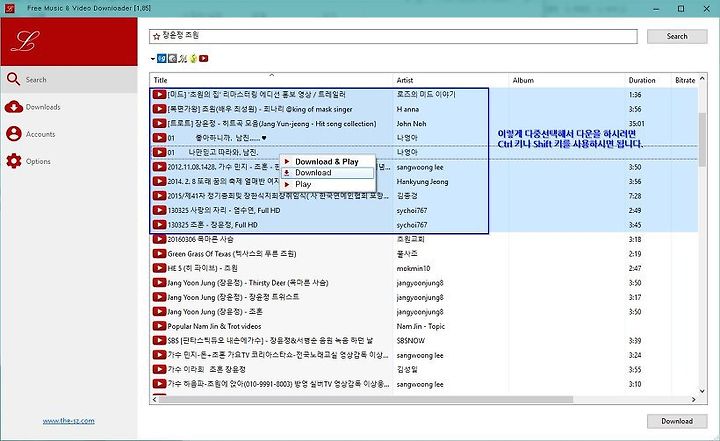Click YouTube icon of 130325 Full HD last selected row
This screenshot has height=441, width=720.
pos(159,225)
